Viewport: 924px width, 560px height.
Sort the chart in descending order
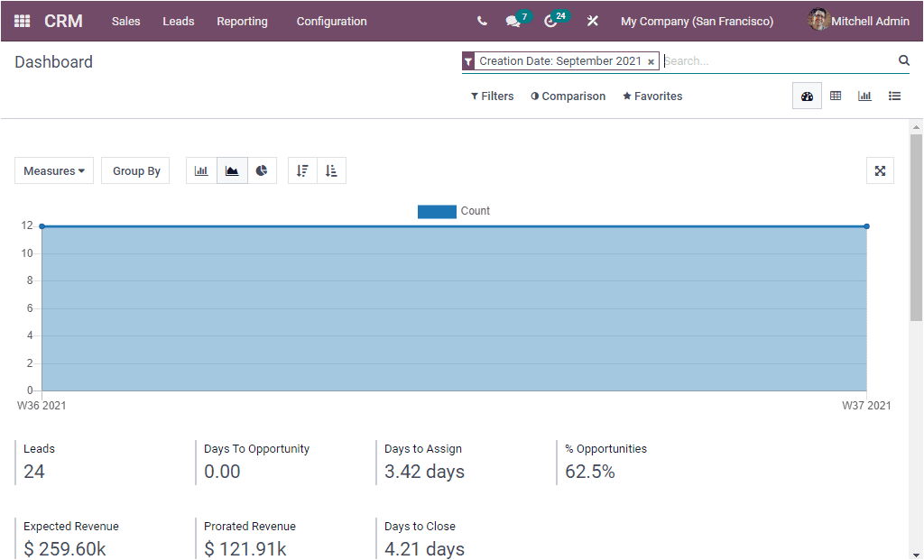pyautogui.click(x=302, y=170)
